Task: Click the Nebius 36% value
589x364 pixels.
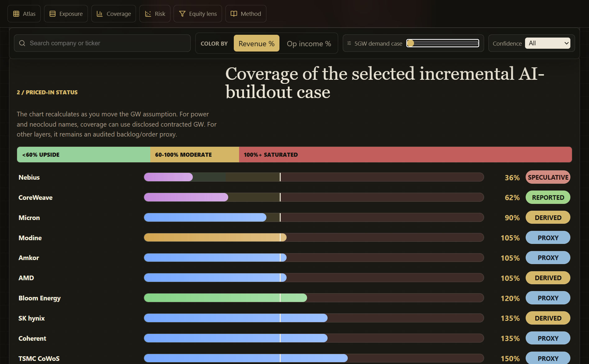Action: point(512,178)
